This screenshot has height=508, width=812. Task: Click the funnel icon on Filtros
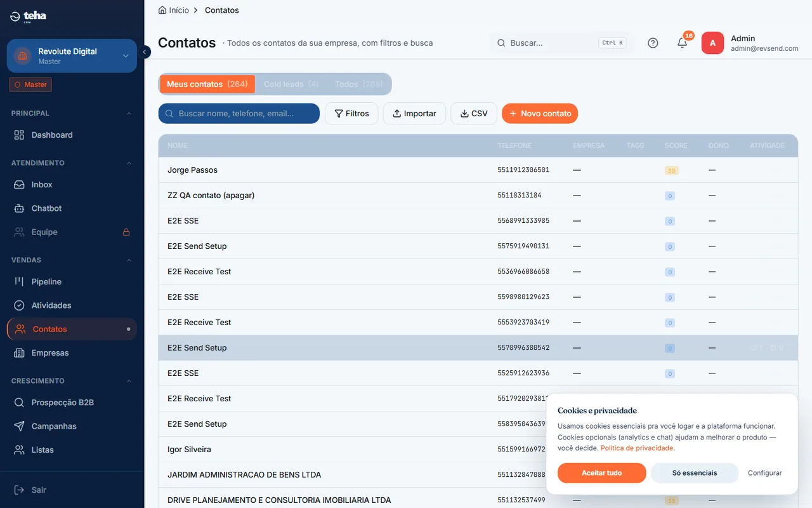click(339, 114)
